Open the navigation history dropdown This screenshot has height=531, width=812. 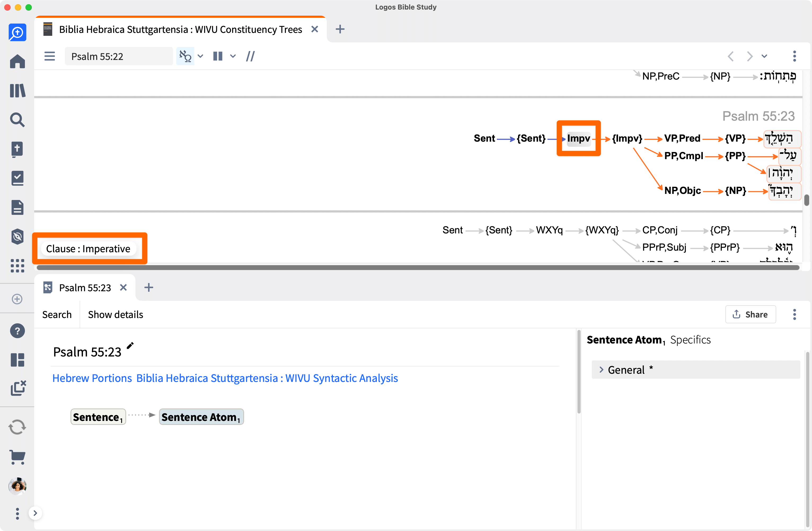[765, 56]
